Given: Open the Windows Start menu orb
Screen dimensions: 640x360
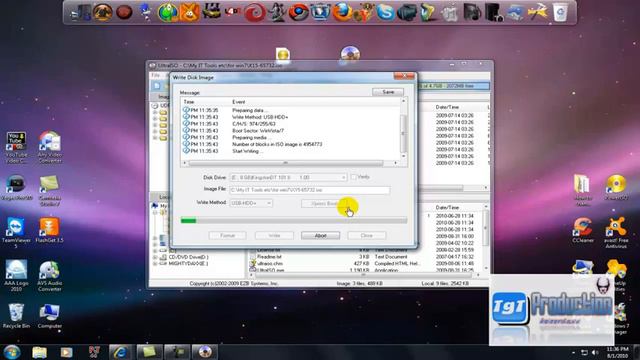Looking at the screenshot, I should 12,352.
